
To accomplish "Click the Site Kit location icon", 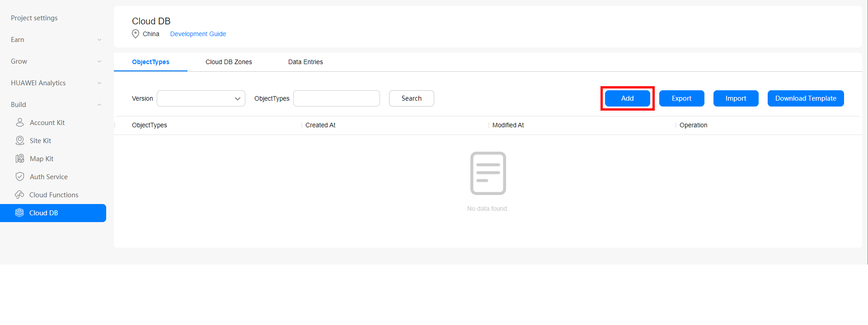I will click(x=20, y=140).
